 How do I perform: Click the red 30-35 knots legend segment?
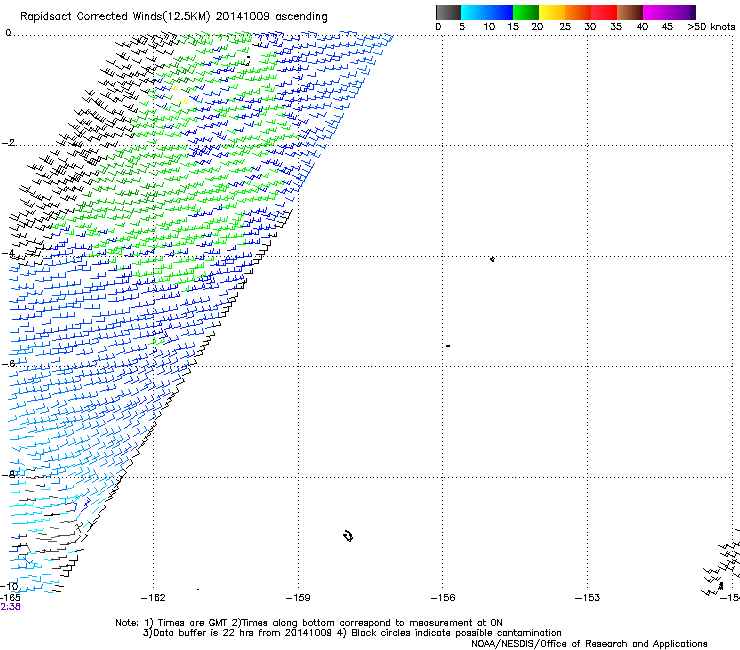coord(604,12)
